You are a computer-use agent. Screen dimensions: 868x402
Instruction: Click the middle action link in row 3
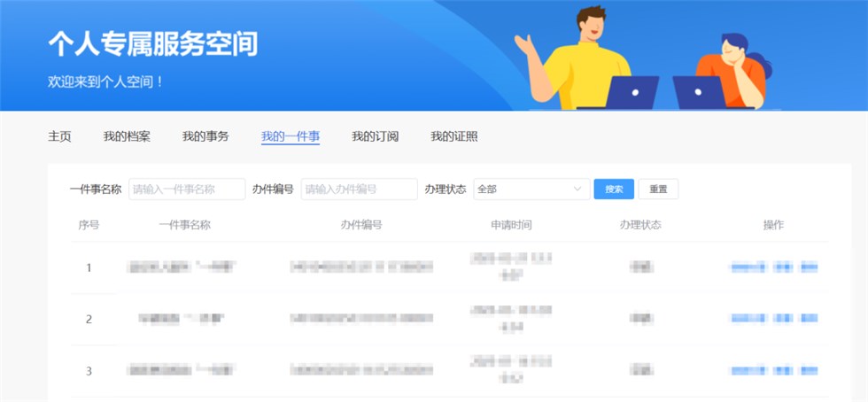click(782, 371)
